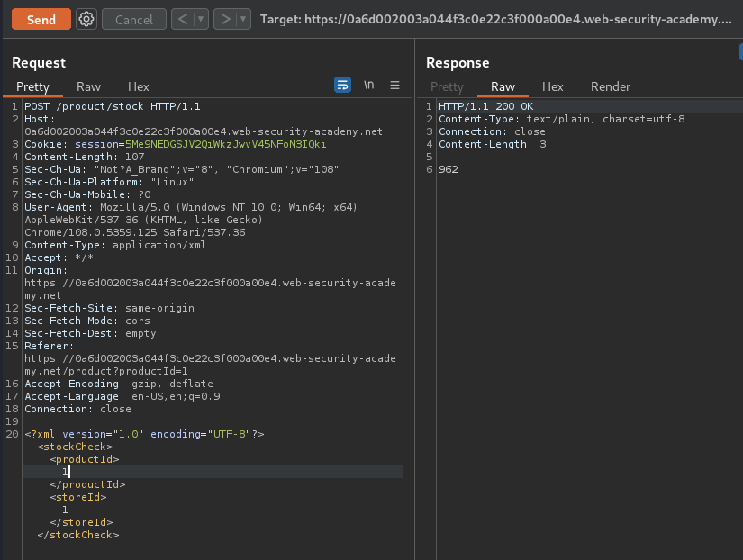Open the back history dropdown arrow

(201, 20)
